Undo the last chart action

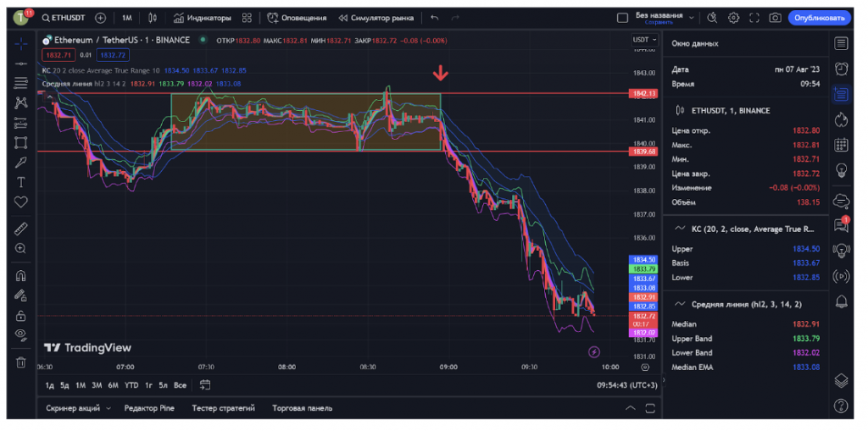point(435,18)
